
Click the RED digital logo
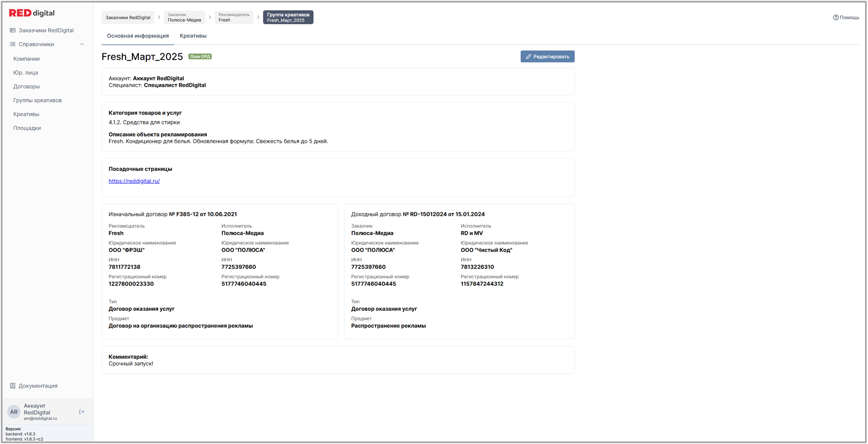coord(32,13)
